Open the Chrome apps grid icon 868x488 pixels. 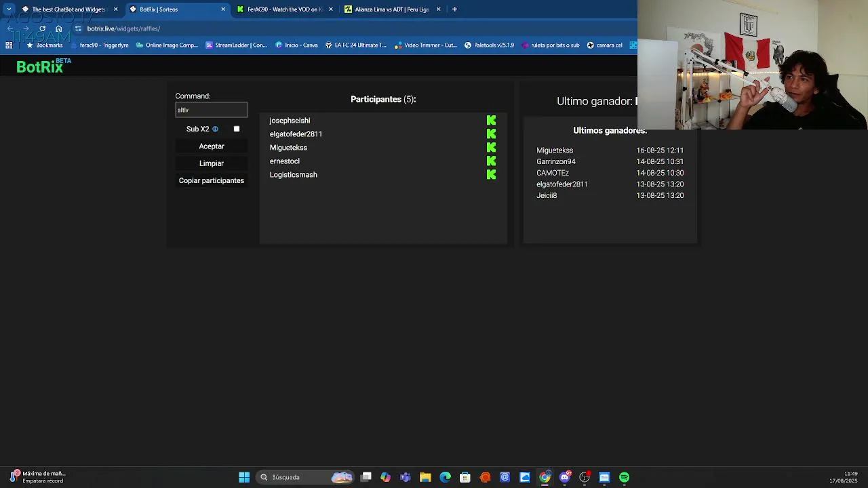9,45
